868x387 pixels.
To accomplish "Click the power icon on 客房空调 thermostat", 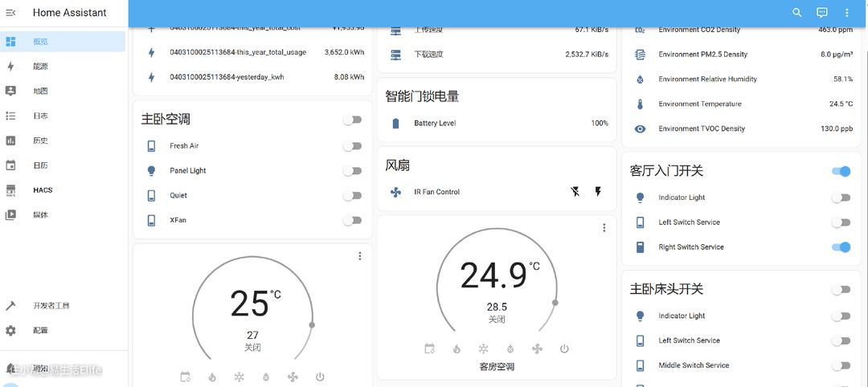I will (564, 348).
